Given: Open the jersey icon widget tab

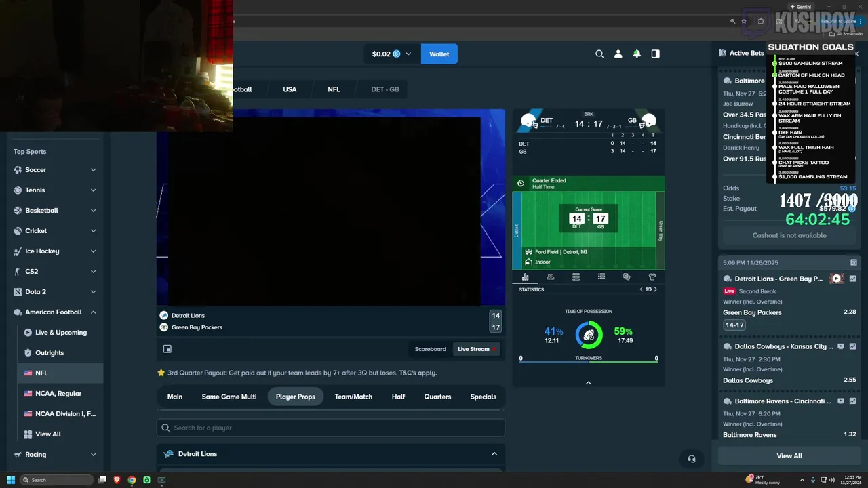Looking at the screenshot, I should click(x=652, y=277).
